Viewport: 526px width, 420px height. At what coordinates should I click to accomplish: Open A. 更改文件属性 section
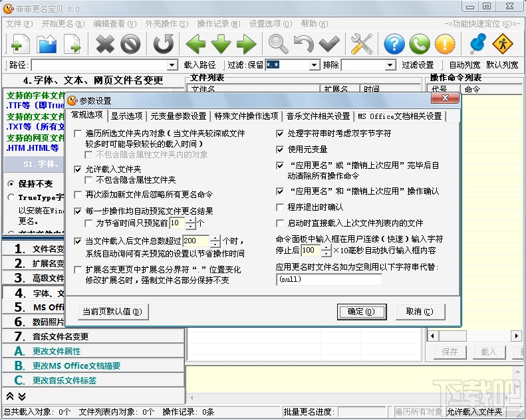[93, 351]
